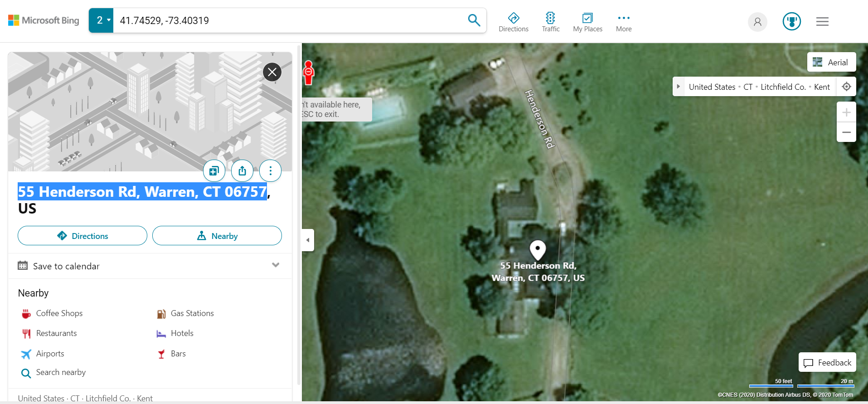Image resolution: width=868 pixels, height=404 pixels.
Task: Click Litchfield Co. in map breadcrumb
Action: [783, 87]
